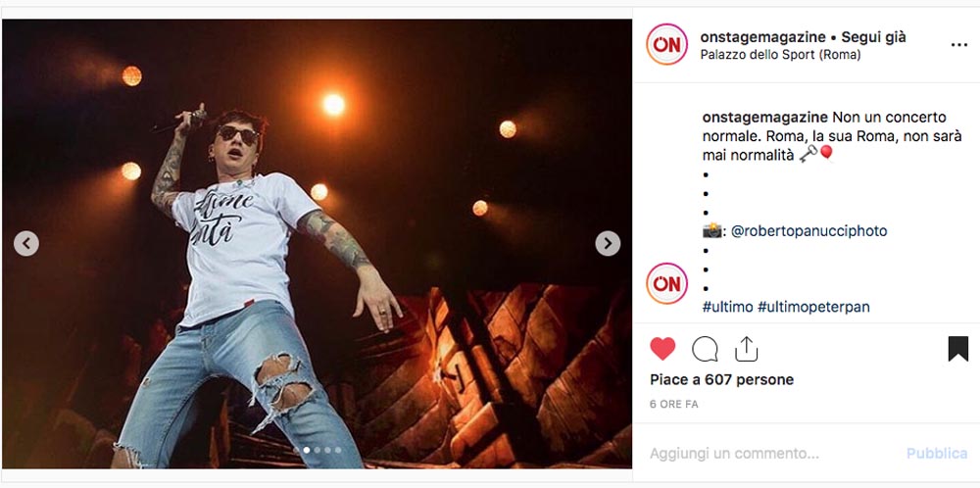Click the 'Segui già' following button

click(873, 37)
